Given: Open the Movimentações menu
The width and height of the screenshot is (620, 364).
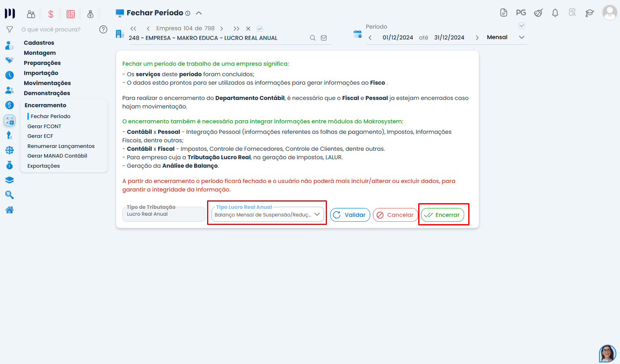Looking at the screenshot, I should [47, 83].
